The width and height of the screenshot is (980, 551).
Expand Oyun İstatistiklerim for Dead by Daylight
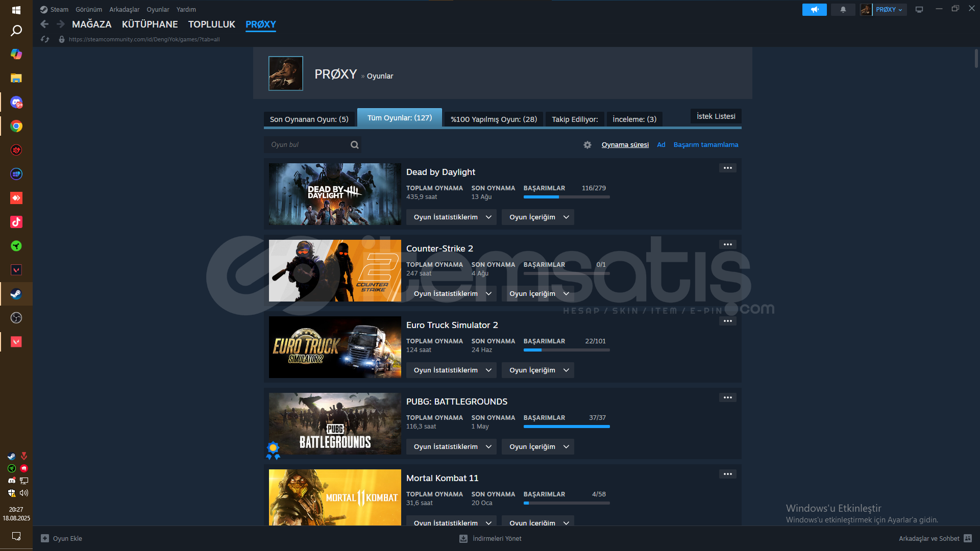pyautogui.click(x=451, y=217)
